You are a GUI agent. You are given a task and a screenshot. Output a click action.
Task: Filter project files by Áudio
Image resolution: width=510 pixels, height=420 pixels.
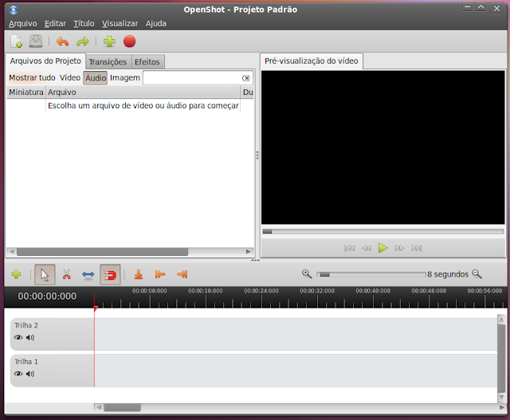pyautogui.click(x=96, y=78)
